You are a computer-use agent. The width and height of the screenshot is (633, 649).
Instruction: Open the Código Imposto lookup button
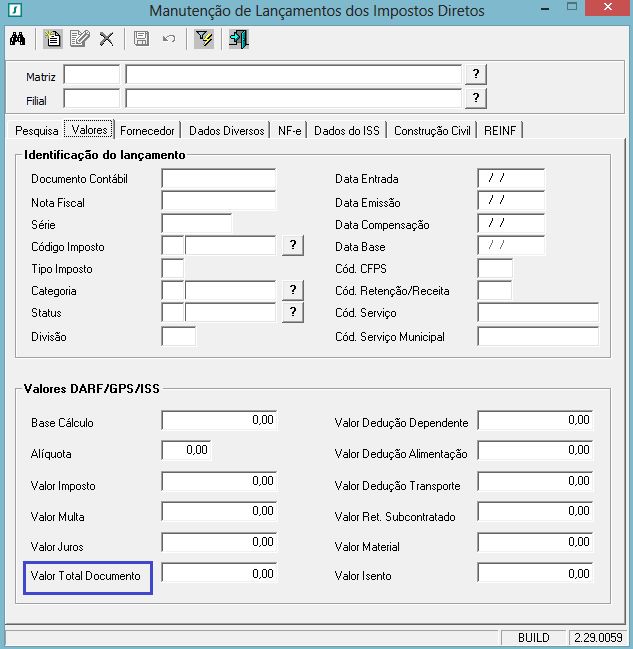click(292, 246)
